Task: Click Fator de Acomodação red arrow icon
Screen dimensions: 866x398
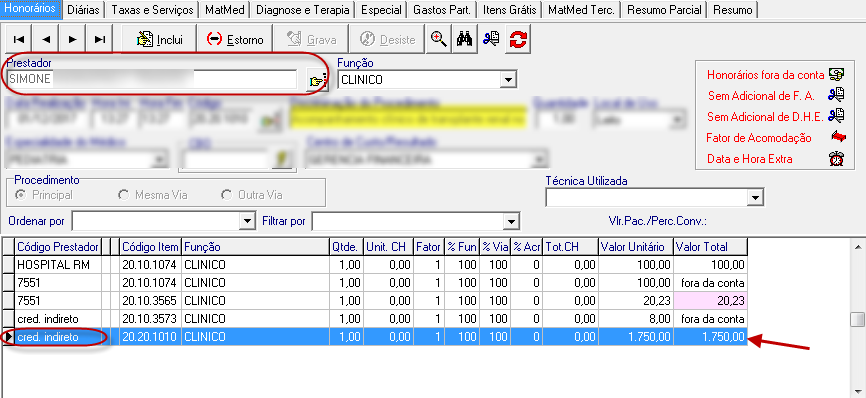Action: [838, 137]
